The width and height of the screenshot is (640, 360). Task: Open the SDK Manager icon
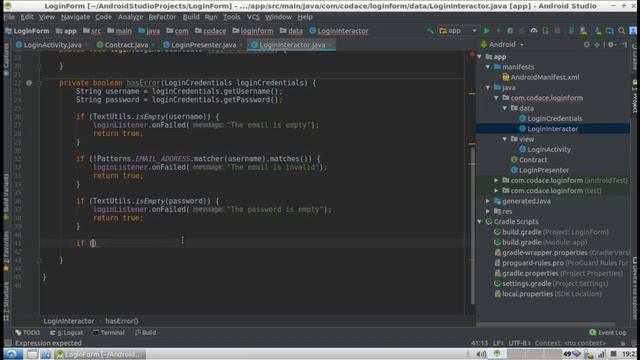[598, 31]
